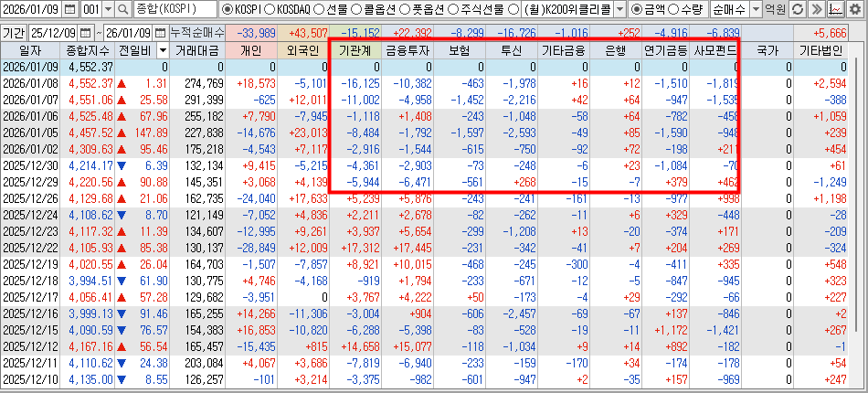Viewport: 868px width, 393px height.
Task: Open dropdown arrow beside 전일비 column header
Action: pyautogui.click(x=163, y=50)
